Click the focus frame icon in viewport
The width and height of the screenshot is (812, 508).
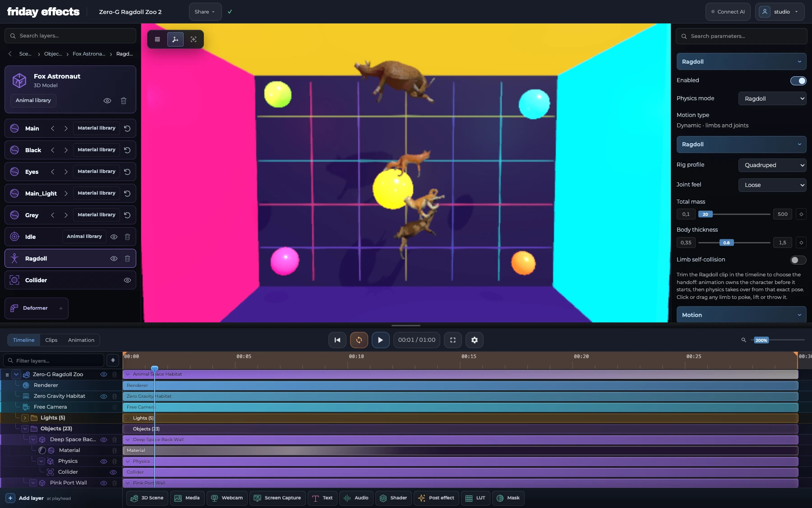pyautogui.click(x=194, y=39)
